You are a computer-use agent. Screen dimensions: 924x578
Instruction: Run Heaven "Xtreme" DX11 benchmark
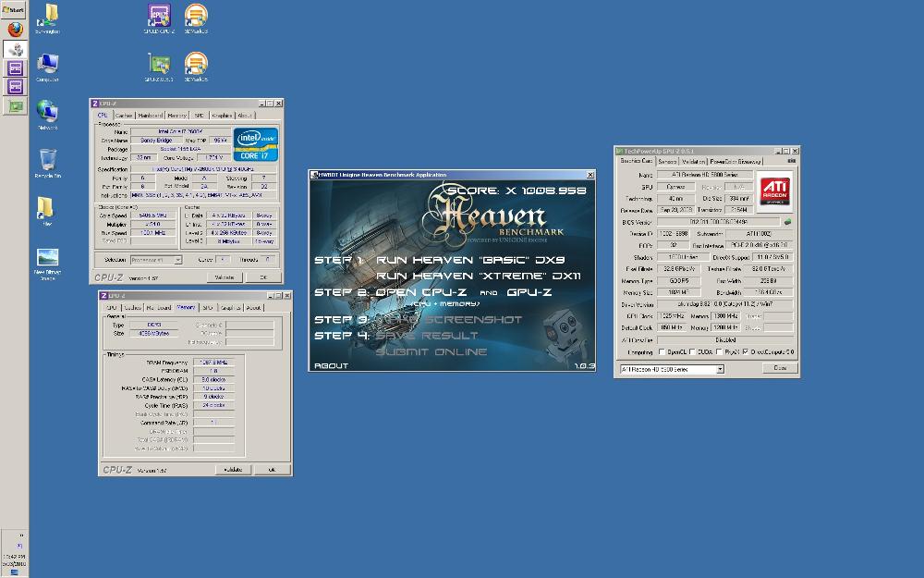point(478,276)
